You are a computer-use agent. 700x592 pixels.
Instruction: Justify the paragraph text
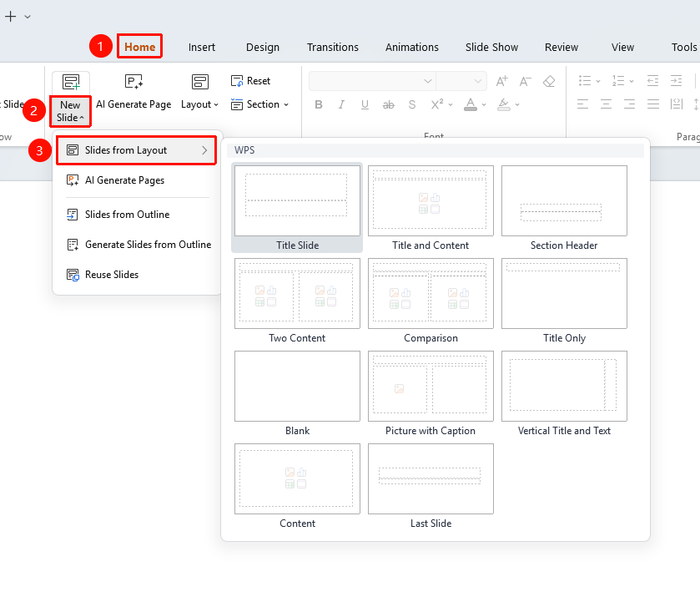tap(653, 104)
